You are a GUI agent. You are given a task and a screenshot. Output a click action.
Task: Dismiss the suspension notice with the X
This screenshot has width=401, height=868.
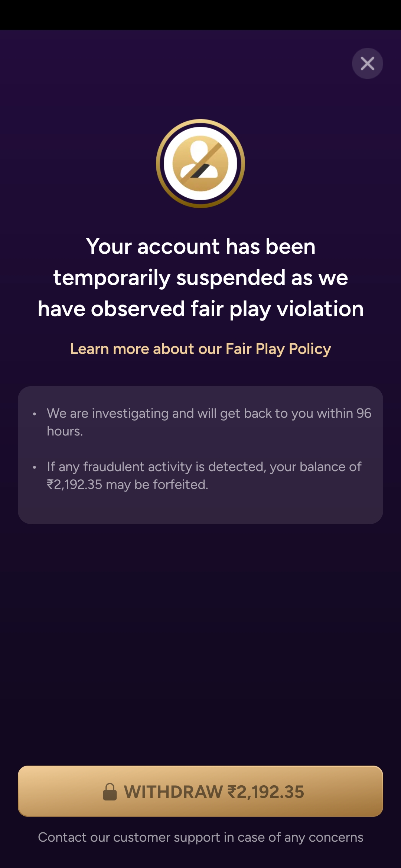367,63
